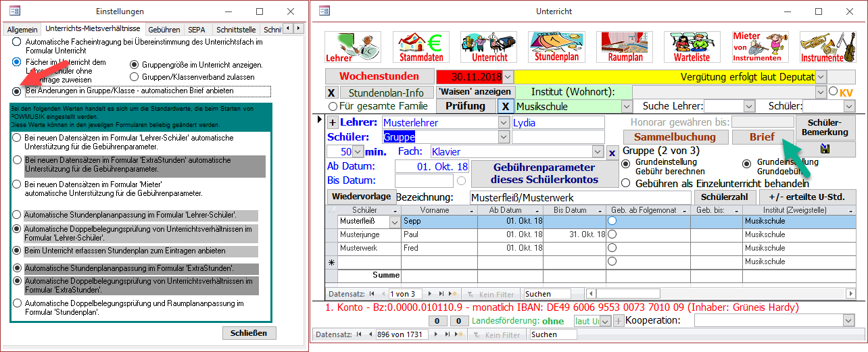Select 'Gruppen/Klassenverband zulassen' radio option

click(x=134, y=77)
